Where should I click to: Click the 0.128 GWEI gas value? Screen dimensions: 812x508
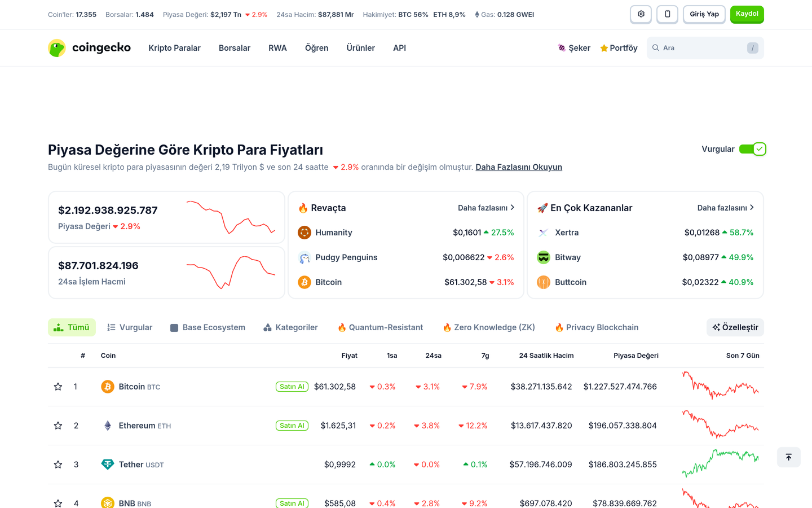[515, 15]
